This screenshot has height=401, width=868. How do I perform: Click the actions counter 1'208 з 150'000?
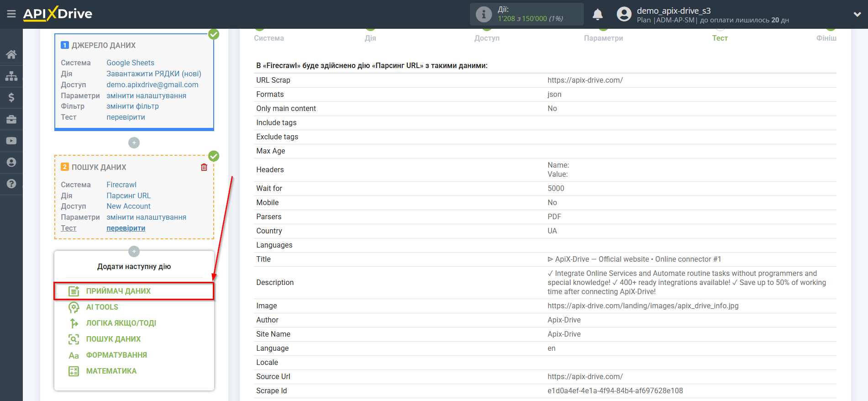pyautogui.click(x=530, y=19)
